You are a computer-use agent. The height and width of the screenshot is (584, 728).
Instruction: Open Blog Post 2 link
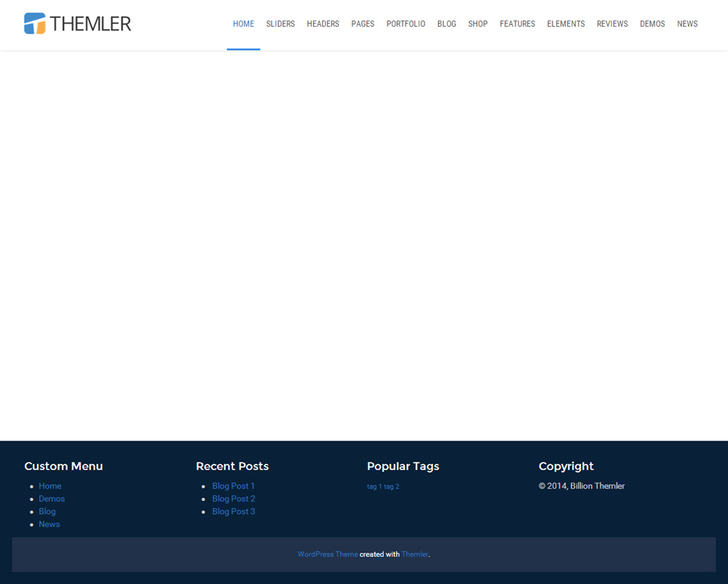(234, 499)
